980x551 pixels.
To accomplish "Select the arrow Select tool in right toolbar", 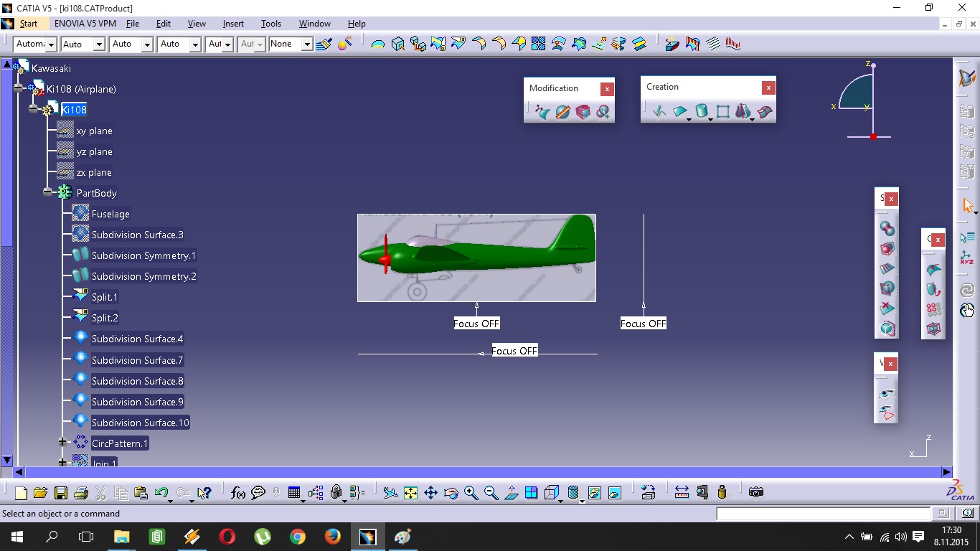I will [x=967, y=205].
